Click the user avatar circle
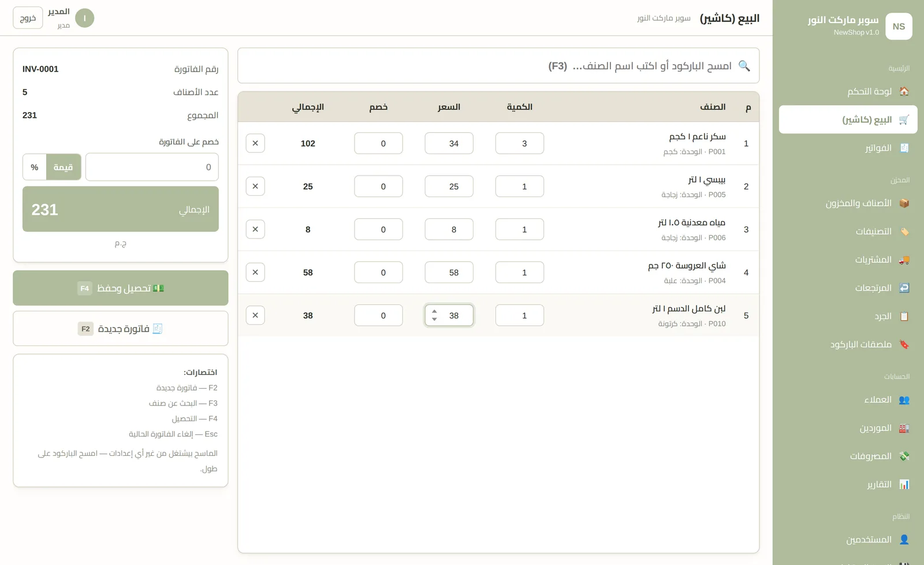 click(x=84, y=18)
